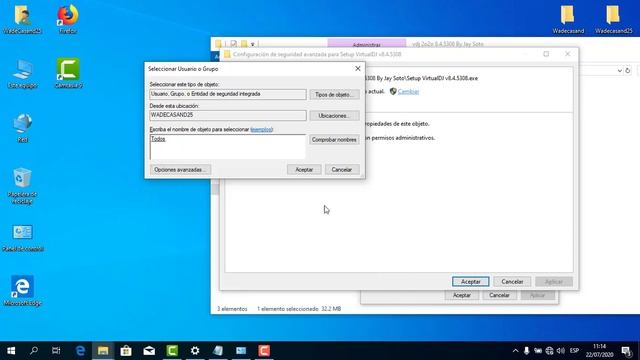Select the Administrar ribbon tab in Explorer
The height and width of the screenshot is (360, 640).
click(x=367, y=44)
